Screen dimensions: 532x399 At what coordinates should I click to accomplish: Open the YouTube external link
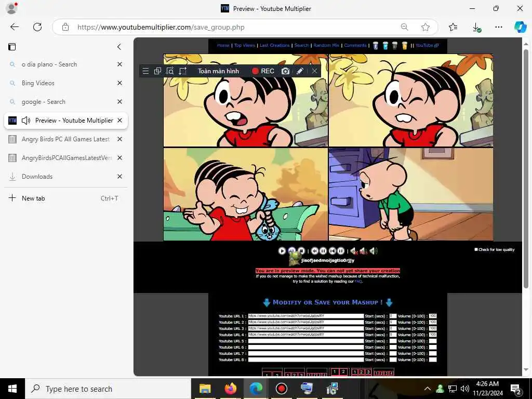pyautogui.click(x=427, y=45)
